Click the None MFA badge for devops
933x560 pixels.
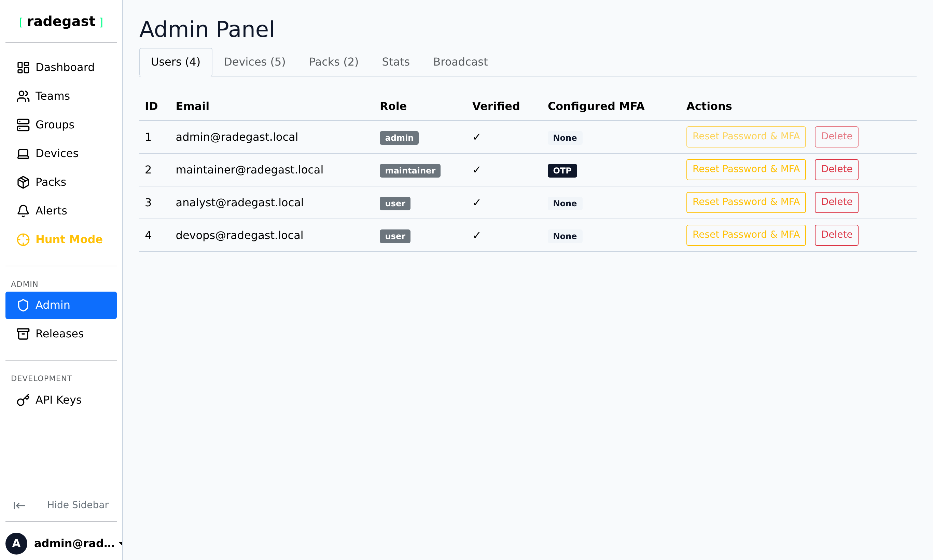pos(565,236)
